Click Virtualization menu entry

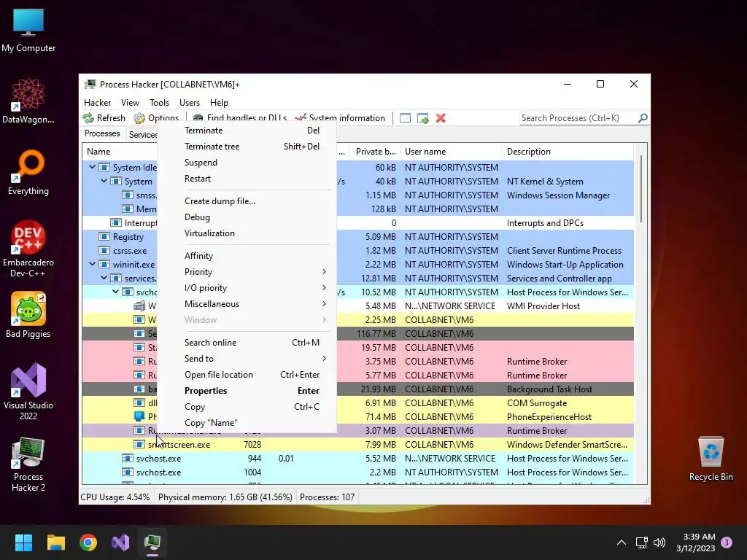tap(247, 233)
